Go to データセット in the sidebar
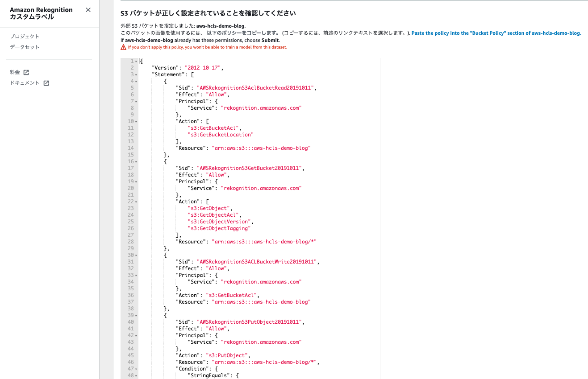The width and height of the screenshot is (588, 379). coord(25,47)
